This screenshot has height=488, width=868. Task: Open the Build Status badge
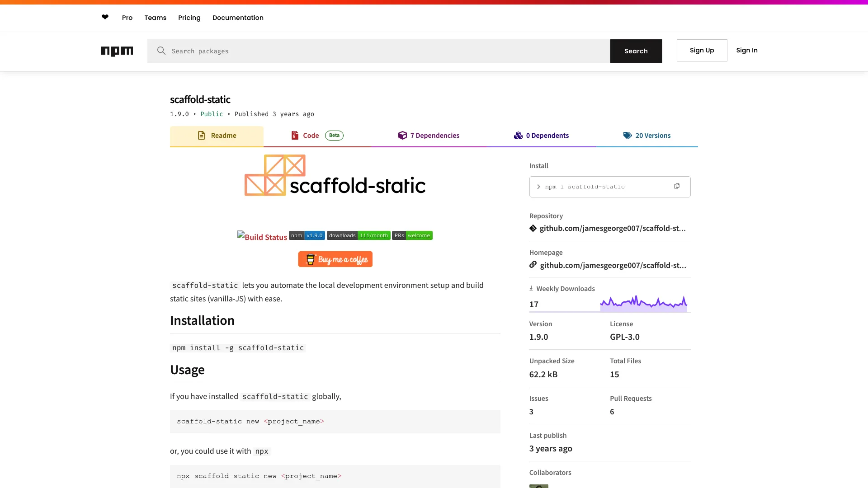tap(262, 236)
